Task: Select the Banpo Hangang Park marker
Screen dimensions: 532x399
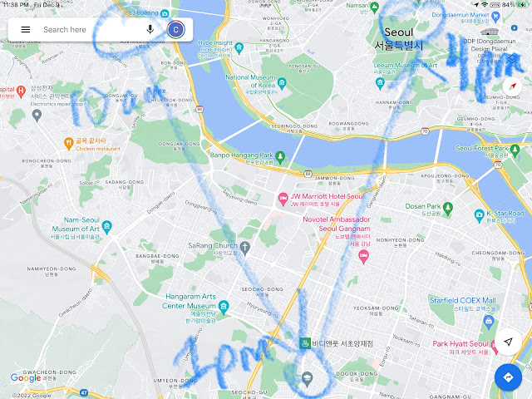Action: [x=280, y=156]
